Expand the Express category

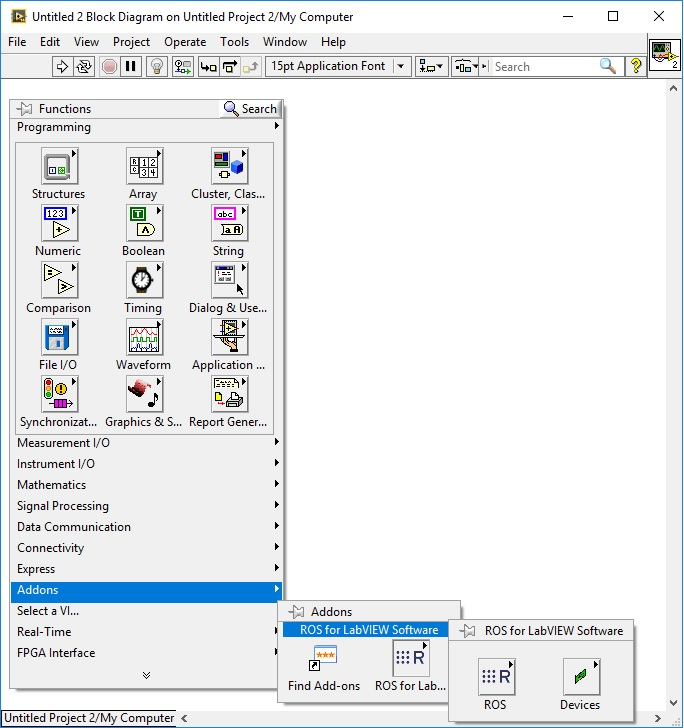tap(146, 568)
